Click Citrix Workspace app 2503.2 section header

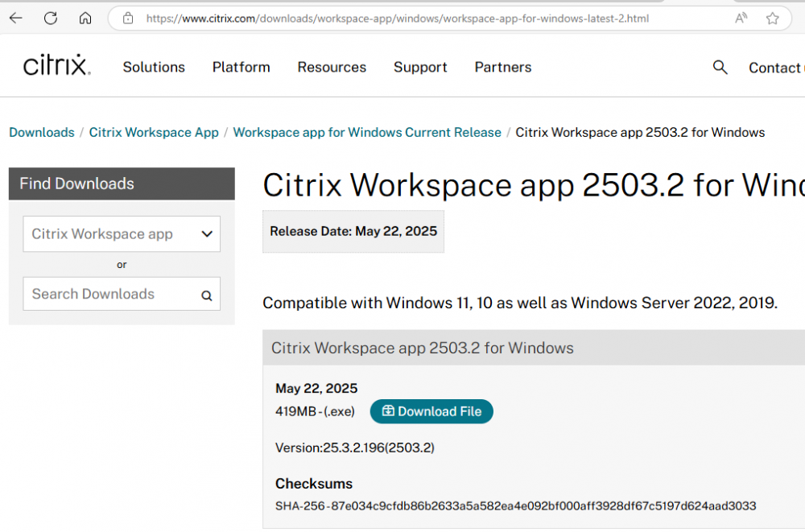click(x=534, y=348)
